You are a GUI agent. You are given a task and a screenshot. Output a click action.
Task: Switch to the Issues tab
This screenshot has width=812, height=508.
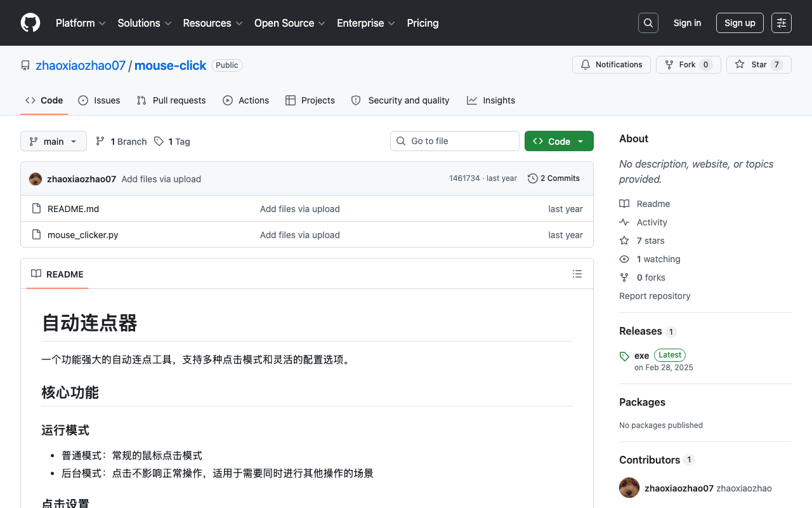tap(99, 100)
